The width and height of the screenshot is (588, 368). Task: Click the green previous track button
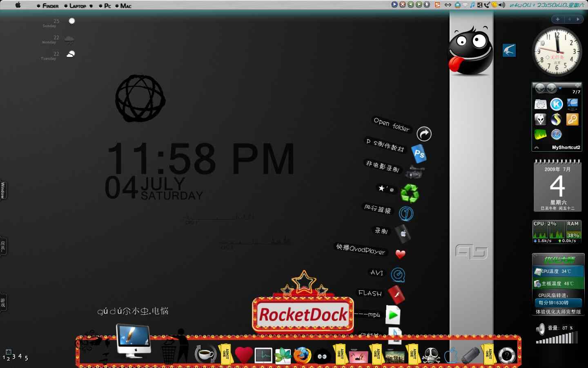(411, 4)
